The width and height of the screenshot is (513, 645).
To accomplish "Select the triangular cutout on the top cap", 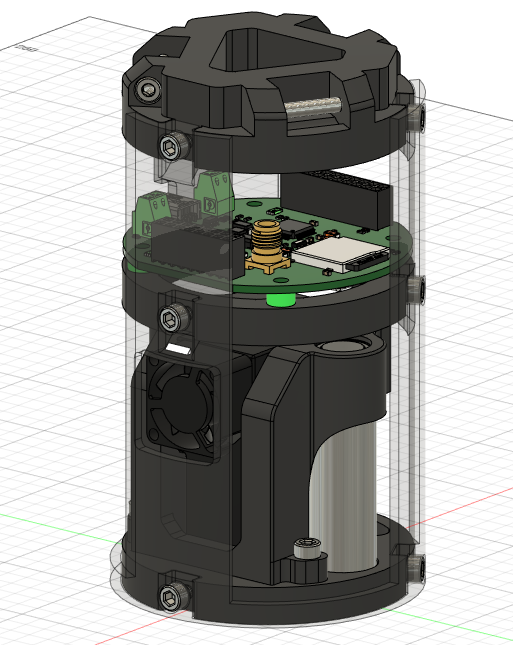I will [x=278, y=50].
